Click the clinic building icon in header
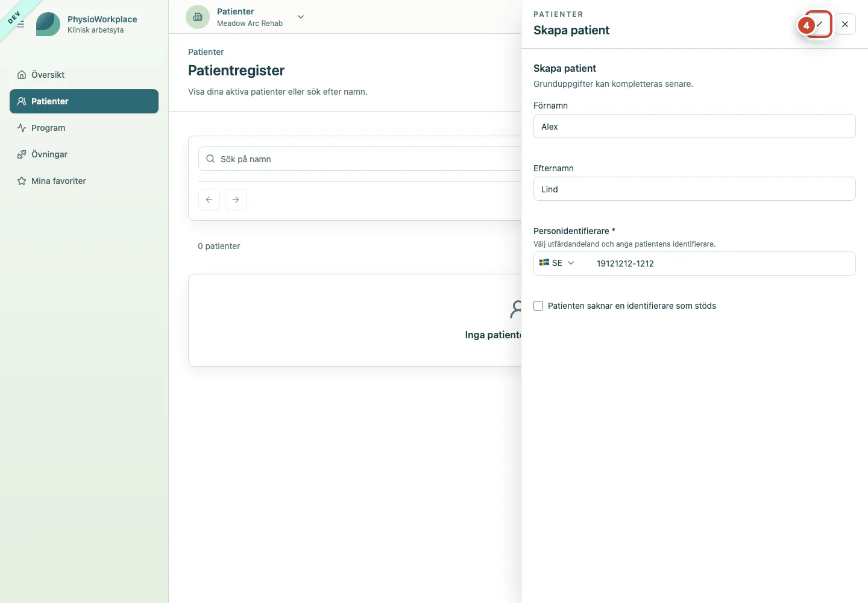This screenshot has width=868, height=603. coord(198,17)
